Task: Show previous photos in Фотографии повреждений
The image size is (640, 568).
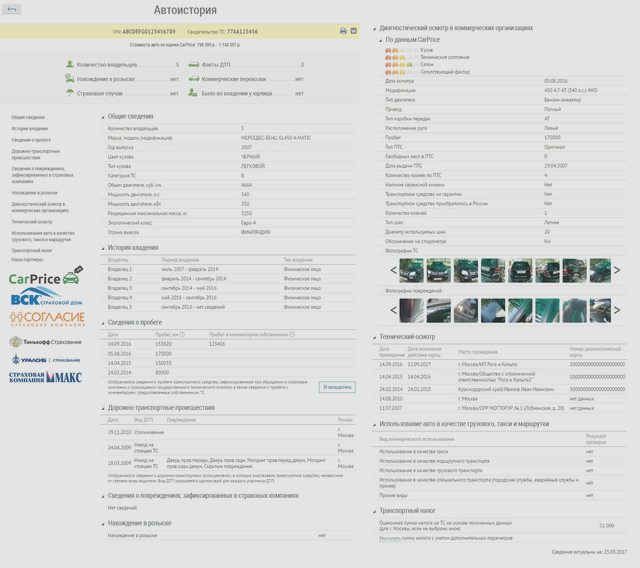Action: tap(393, 310)
